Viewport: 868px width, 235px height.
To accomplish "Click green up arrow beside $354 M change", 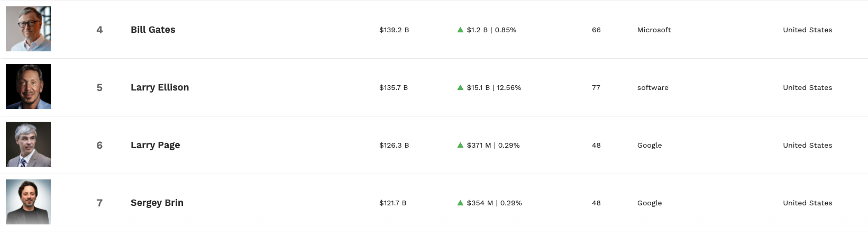I will click(x=460, y=203).
